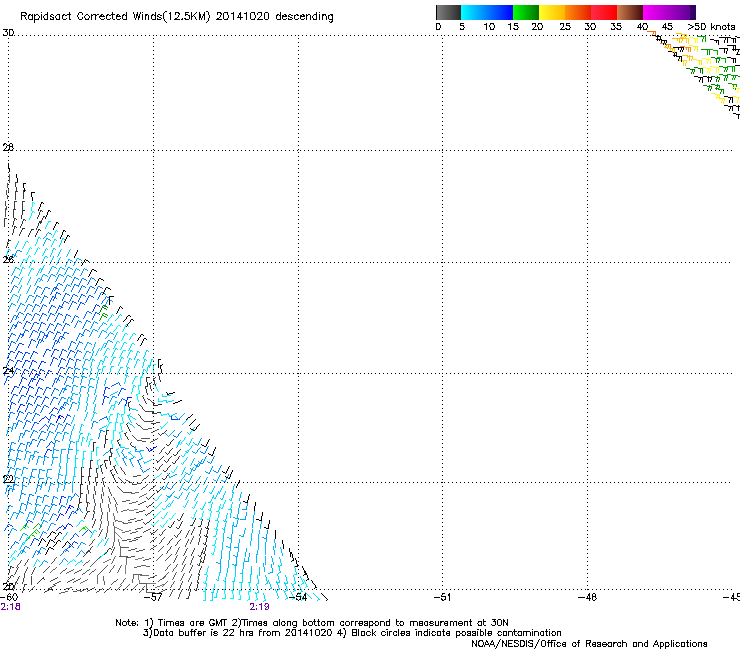The width and height of the screenshot is (740, 650).
Task: Click the purple time stamp '2:19'
Action: [x=260, y=607]
